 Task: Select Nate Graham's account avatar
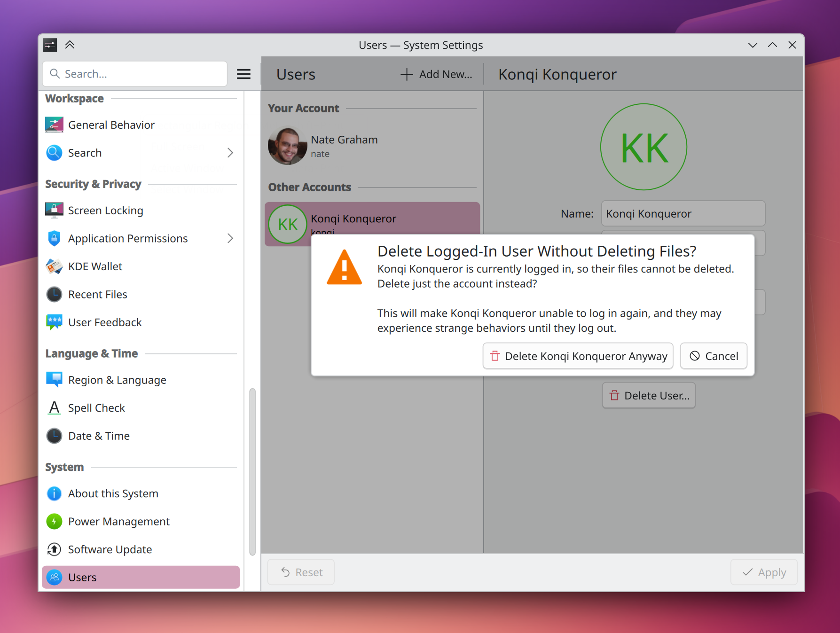[x=287, y=146]
